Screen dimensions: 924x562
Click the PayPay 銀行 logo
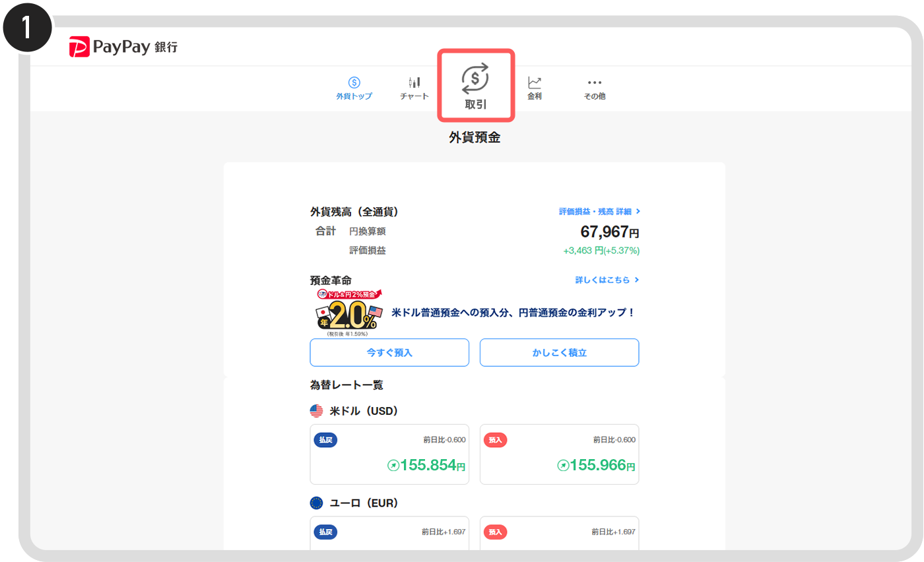122,46
